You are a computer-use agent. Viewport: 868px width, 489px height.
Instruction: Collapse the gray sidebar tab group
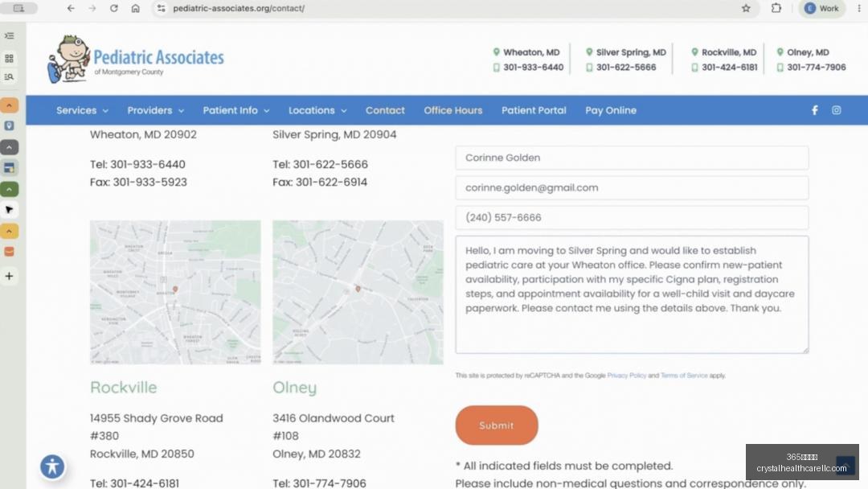10,147
